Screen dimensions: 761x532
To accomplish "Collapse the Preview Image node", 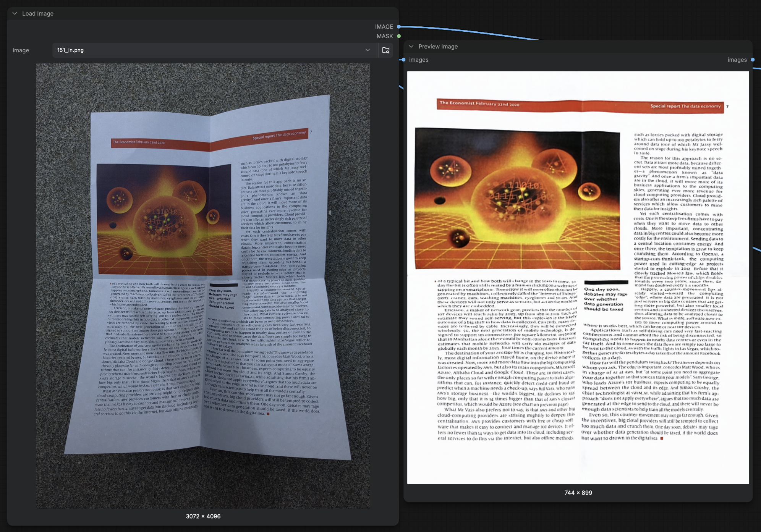I will coord(411,46).
